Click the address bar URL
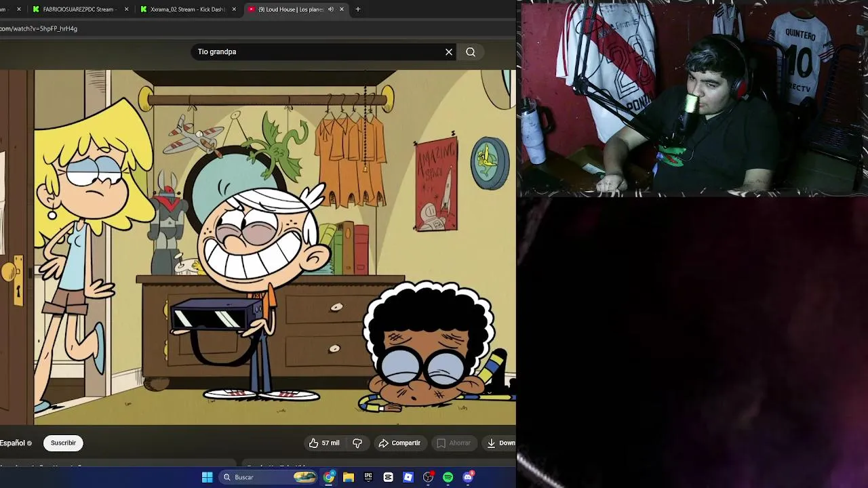The height and width of the screenshot is (488, 868). point(39,28)
